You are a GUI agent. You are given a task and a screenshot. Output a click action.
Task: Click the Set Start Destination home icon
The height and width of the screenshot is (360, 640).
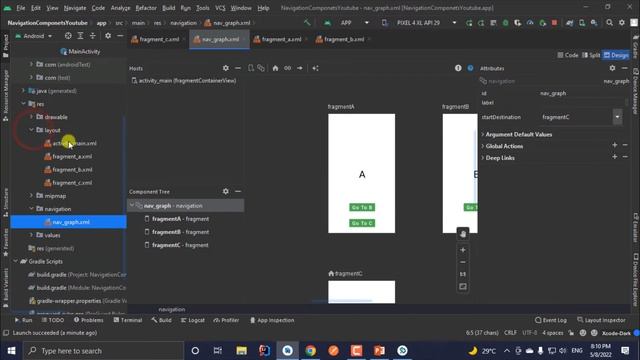(276, 68)
